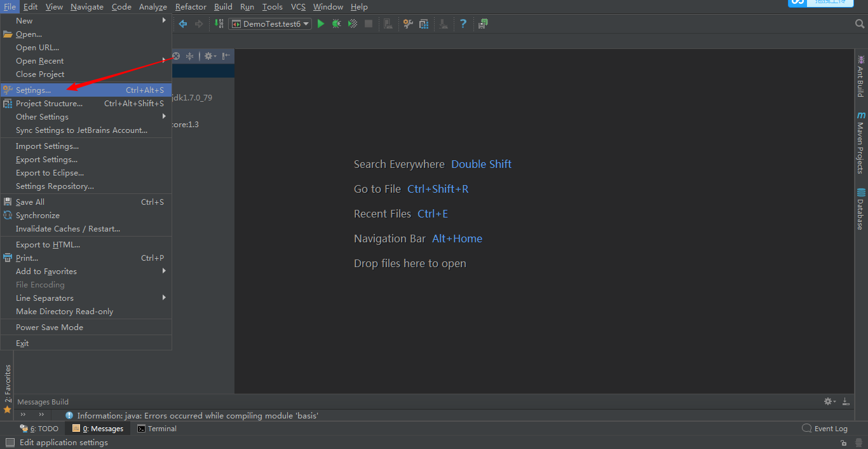Open Project Structure toolbar icon

pyautogui.click(x=424, y=24)
